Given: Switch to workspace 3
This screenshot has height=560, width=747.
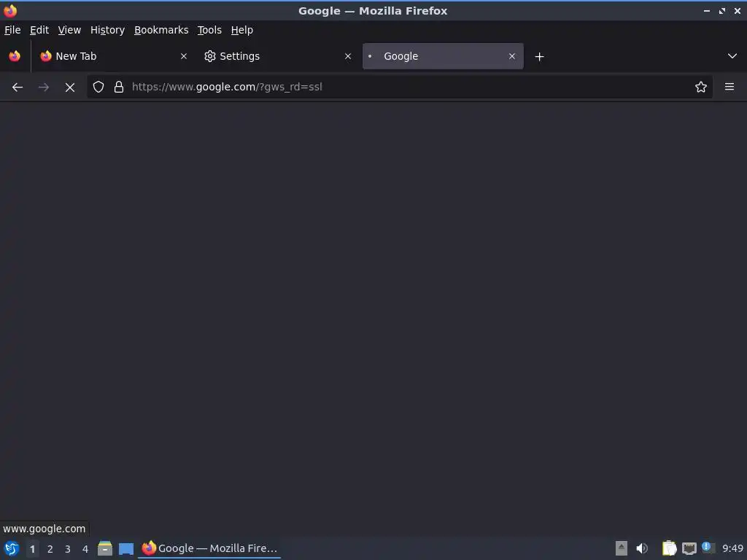Looking at the screenshot, I should 68,549.
